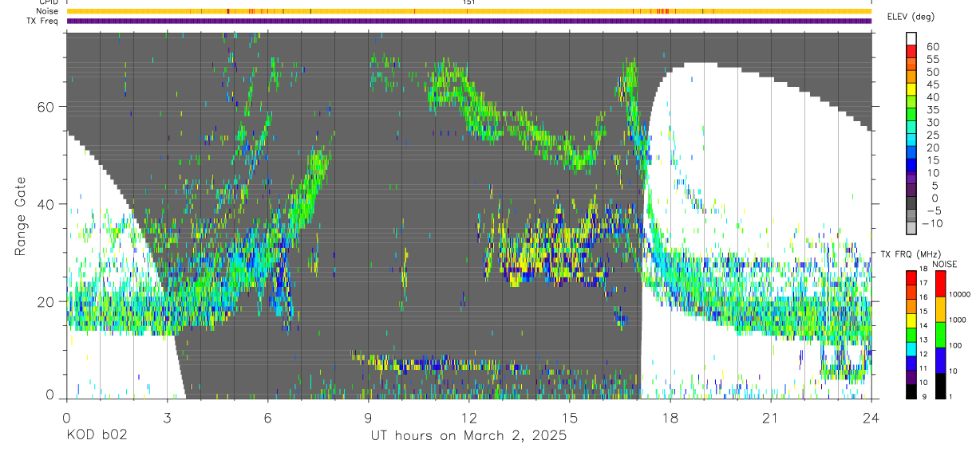
Task: Click the 'Noise' strip label at top left
Action: pyautogui.click(x=48, y=11)
